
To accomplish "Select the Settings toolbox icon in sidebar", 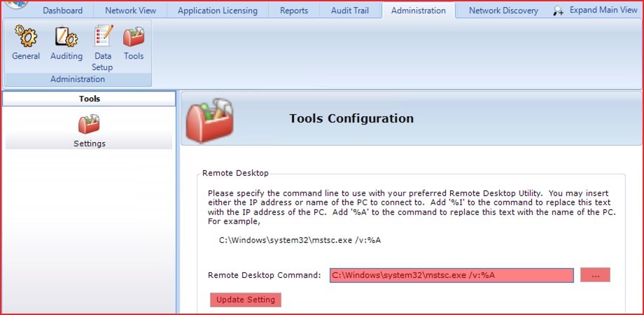I will 89,125.
